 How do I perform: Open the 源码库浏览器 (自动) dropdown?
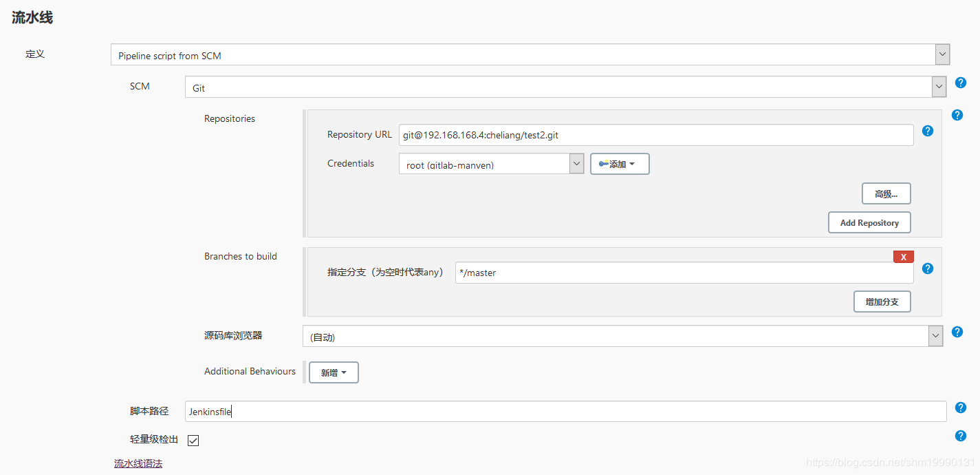(x=623, y=336)
